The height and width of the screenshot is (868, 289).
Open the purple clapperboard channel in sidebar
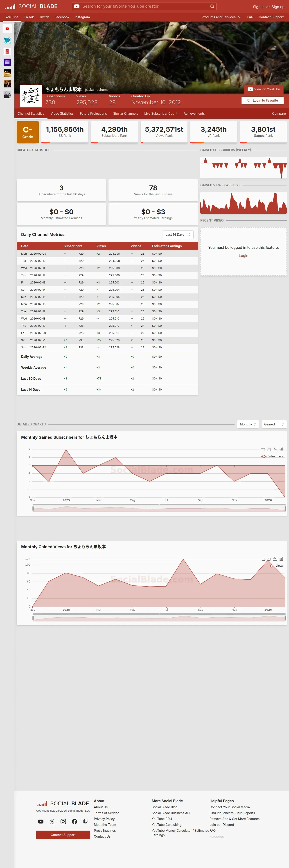(x=7, y=62)
